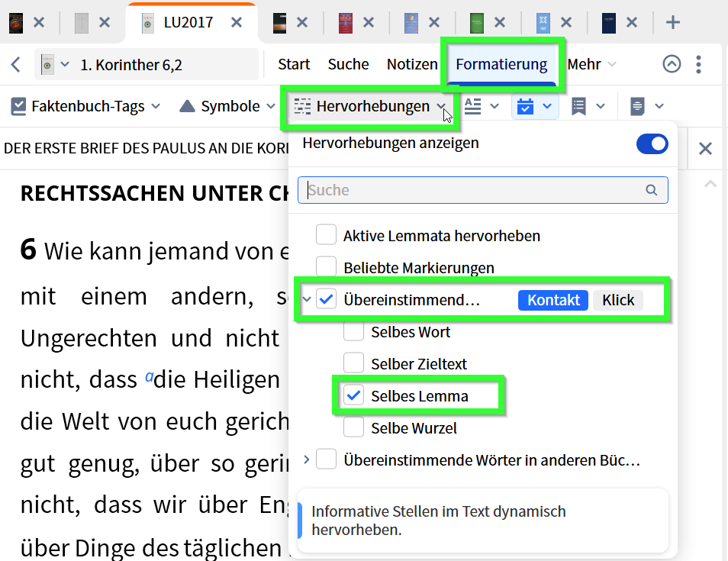Image resolution: width=728 pixels, height=561 pixels.
Task: Close the red book tab
Action: pyautogui.click(x=369, y=22)
